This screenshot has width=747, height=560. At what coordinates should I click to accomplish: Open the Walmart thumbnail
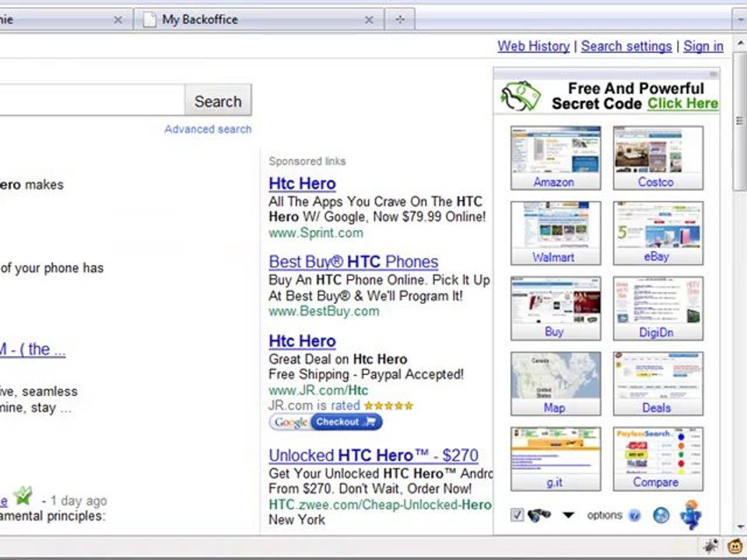click(556, 233)
